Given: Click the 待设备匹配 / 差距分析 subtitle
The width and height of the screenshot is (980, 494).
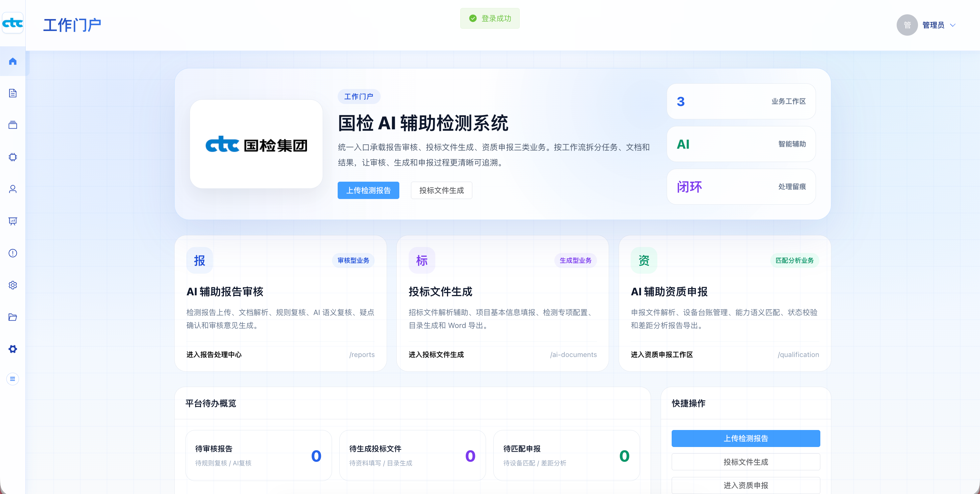Looking at the screenshot, I should pos(535,463).
